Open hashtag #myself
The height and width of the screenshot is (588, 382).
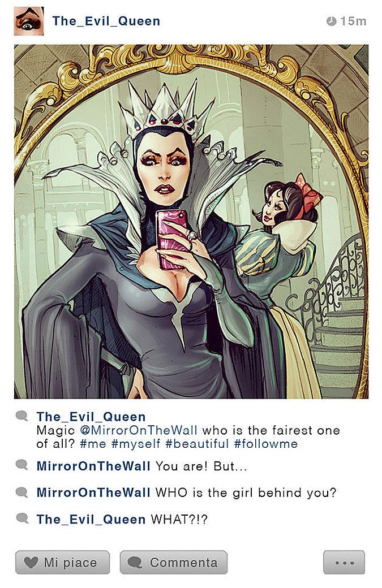136,444
